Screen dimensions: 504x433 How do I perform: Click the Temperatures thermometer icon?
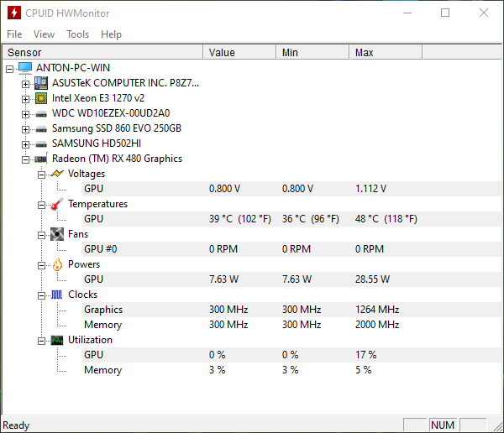57,204
